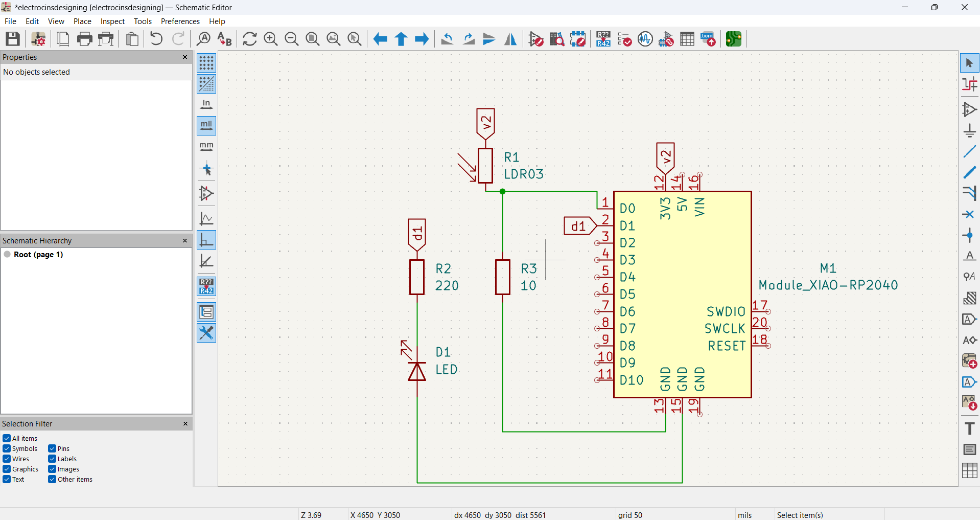The image size is (980, 520).
Task: Open the Place menu
Action: tap(82, 21)
